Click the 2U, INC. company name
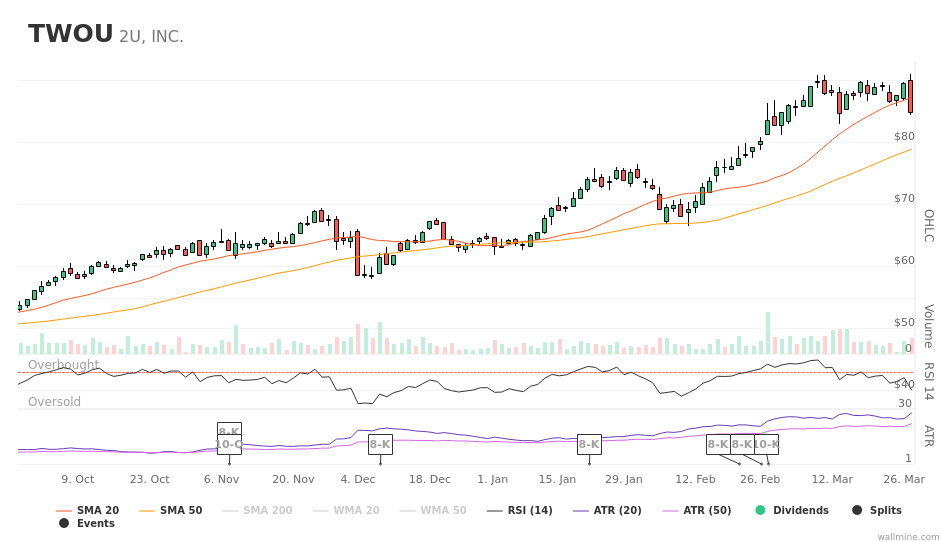The height and width of the screenshot is (542, 942). tap(151, 37)
